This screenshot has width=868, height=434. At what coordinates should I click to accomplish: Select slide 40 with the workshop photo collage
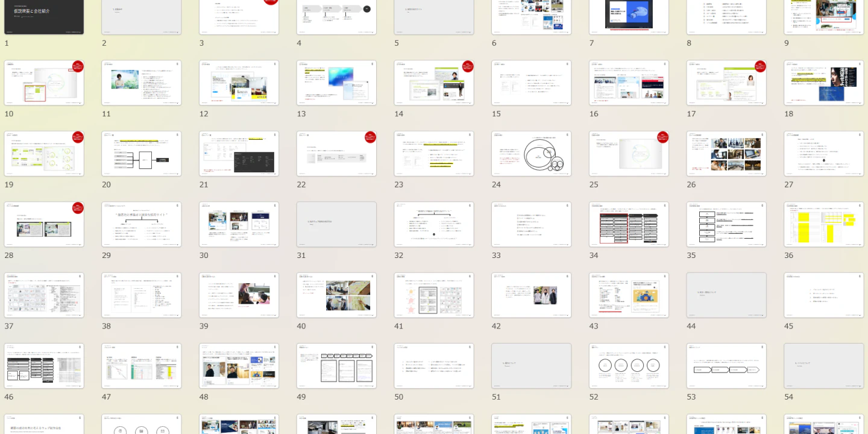336,295
